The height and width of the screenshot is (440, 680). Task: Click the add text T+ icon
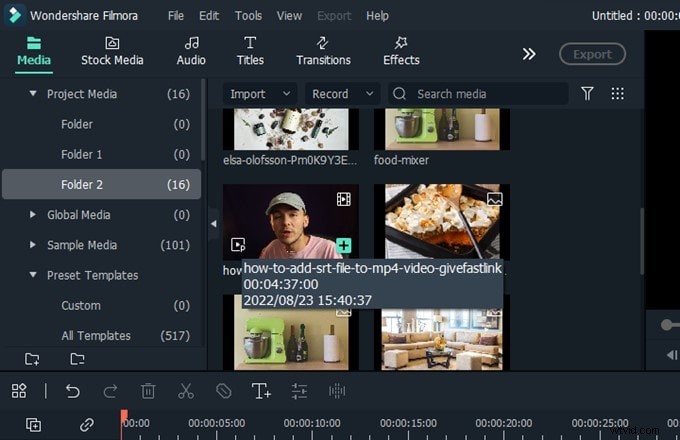coord(261,391)
